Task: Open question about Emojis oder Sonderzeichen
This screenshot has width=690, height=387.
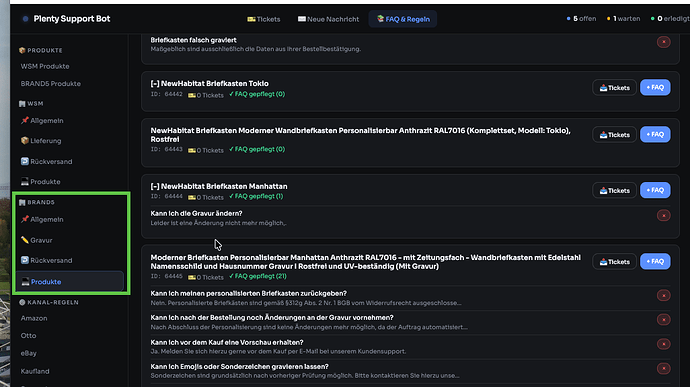Action: coord(239,367)
